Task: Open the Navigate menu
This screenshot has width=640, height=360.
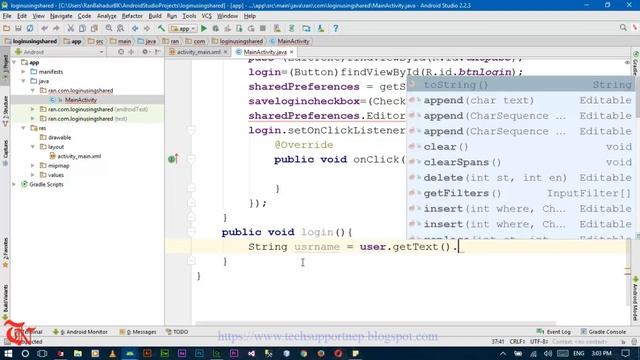Action: coord(61,16)
